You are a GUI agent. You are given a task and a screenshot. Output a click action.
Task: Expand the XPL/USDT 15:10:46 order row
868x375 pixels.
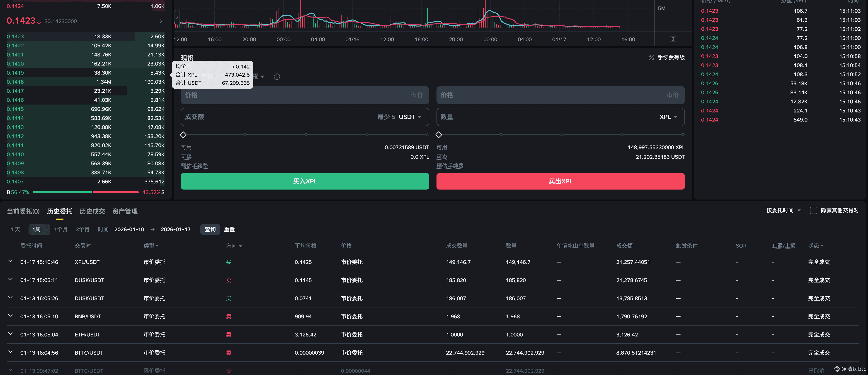click(10, 261)
